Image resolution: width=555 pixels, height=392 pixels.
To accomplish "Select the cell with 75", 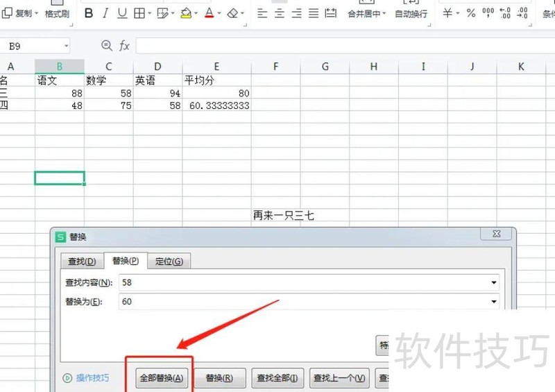I will coord(109,105).
